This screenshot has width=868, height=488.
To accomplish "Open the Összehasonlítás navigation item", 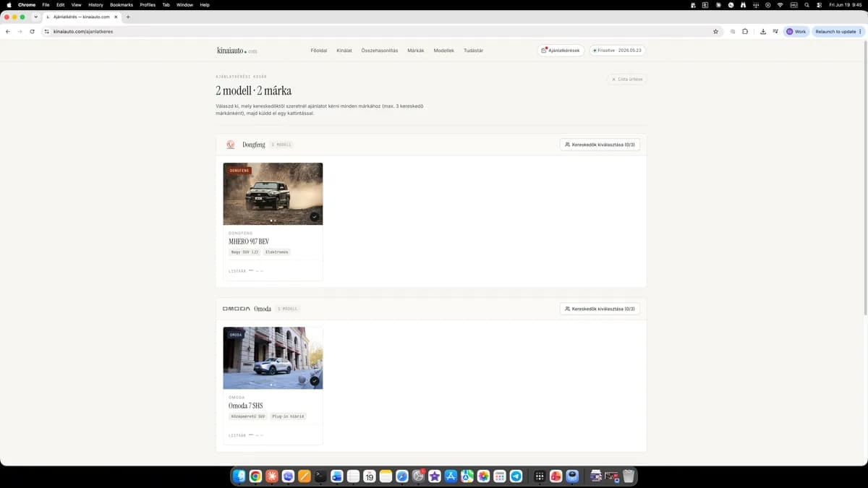I will point(380,51).
